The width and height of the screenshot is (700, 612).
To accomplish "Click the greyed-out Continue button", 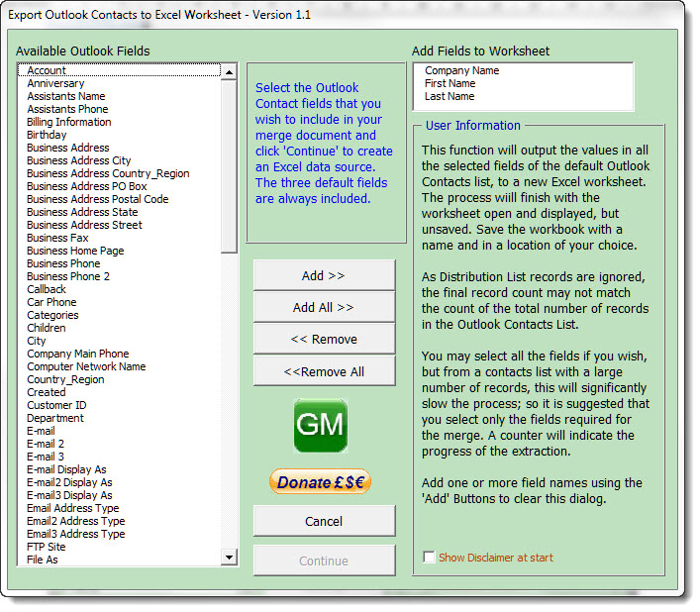I will pos(324,561).
